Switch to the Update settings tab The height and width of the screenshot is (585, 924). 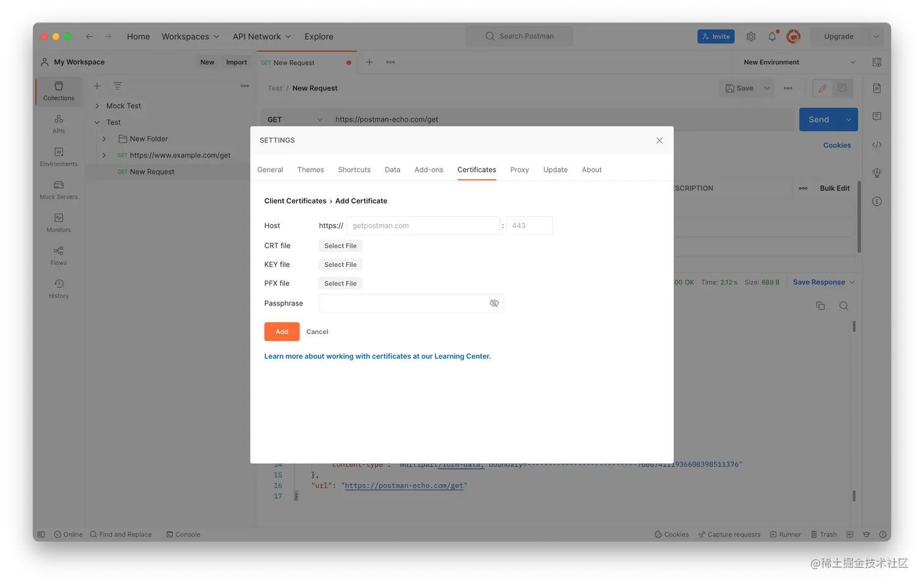[x=555, y=170]
